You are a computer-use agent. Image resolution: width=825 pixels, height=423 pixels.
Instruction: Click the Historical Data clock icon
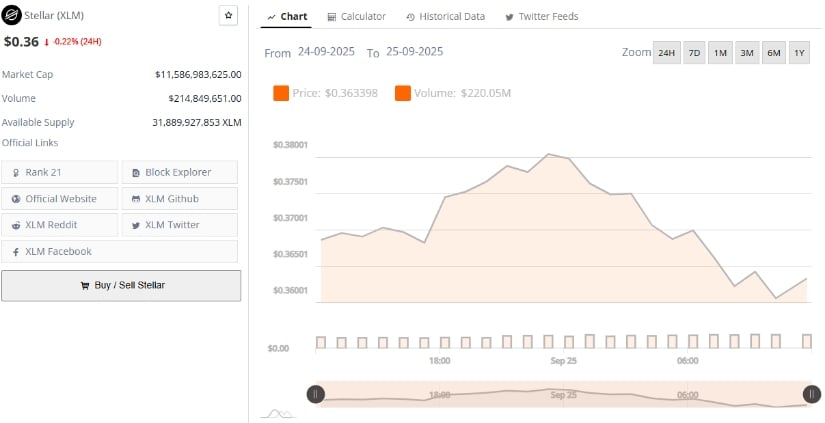click(410, 17)
